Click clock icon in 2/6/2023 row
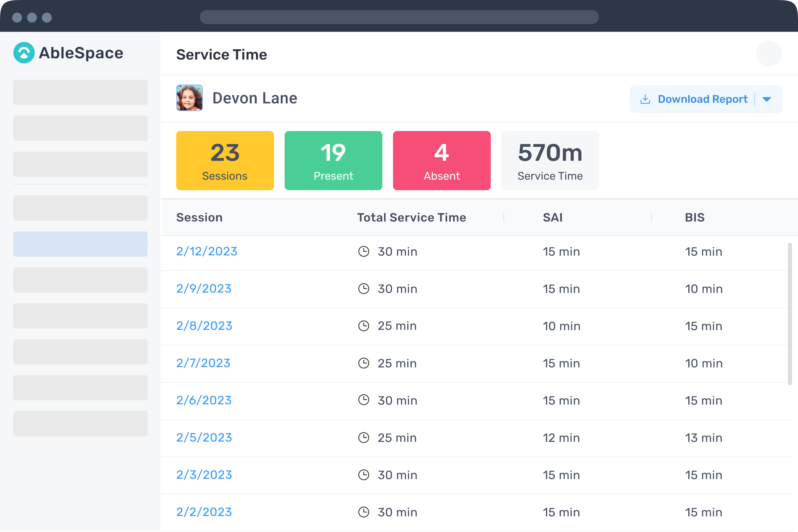Screen dimensions: 798x532 (364, 400)
